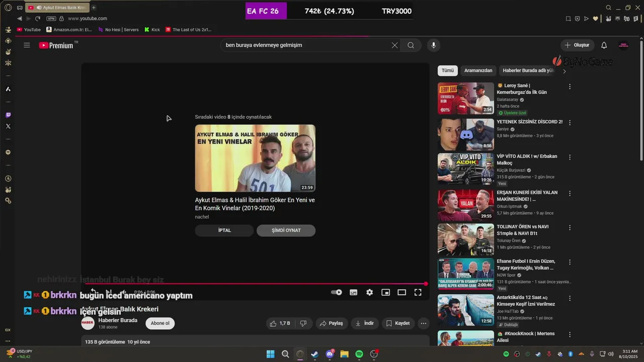Open Spotify from Windows taskbar
This screenshot has width=644, height=362.
[x=359, y=354]
